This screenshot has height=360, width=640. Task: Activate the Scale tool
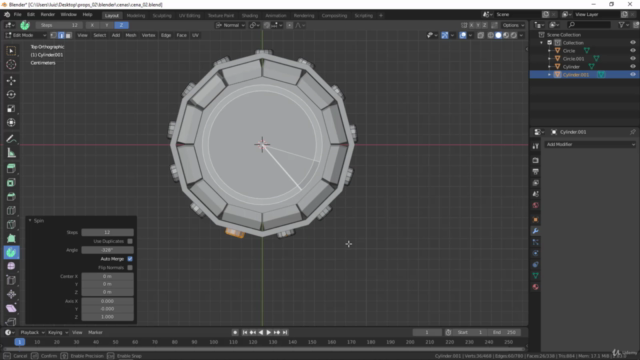11,109
